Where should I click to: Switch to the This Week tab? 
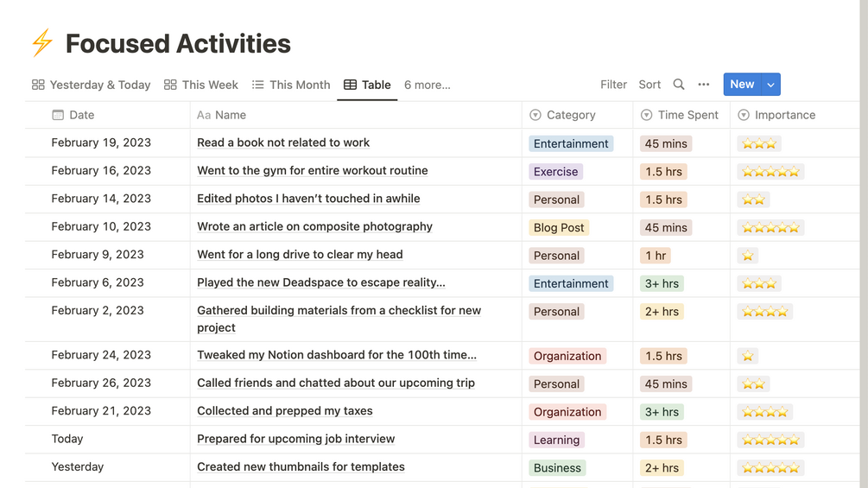click(201, 85)
